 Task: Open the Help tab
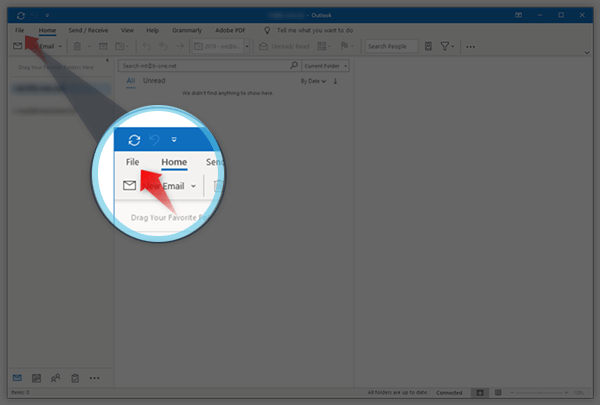point(152,30)
